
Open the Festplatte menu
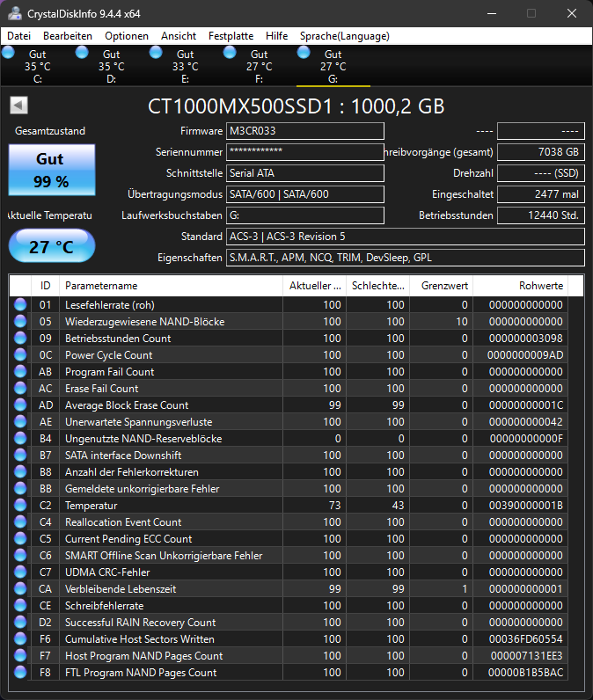[231, 36]
